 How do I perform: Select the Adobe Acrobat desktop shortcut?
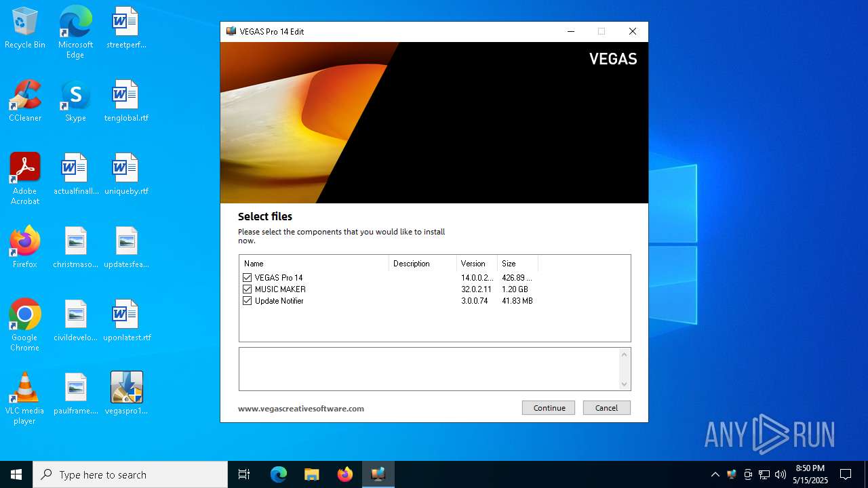point(25,179)
